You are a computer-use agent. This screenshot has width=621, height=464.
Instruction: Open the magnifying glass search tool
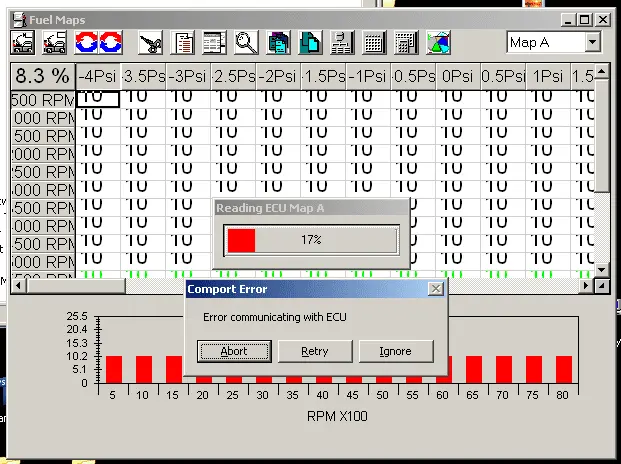[x=246, y=42]
